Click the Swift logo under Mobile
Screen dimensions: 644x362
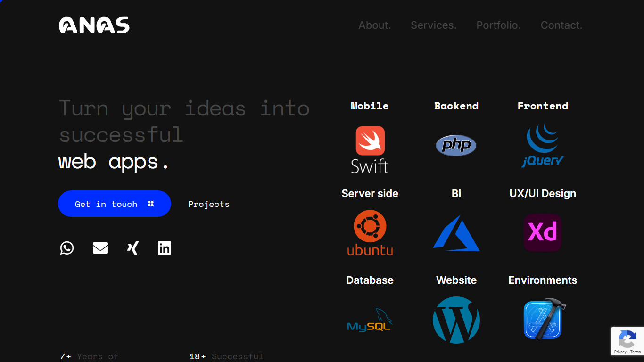point(370,149)
